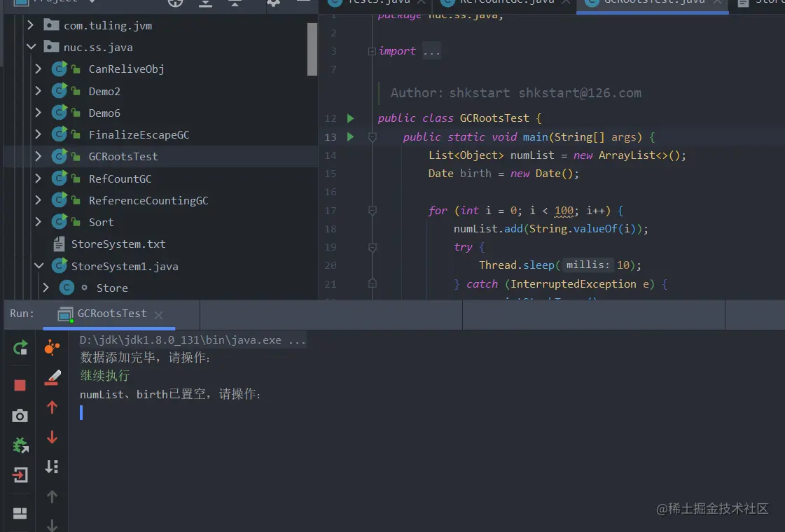Click the nuc.ss.java package folder icon
This screenshot has width=785, height=532.
[51, 47]
